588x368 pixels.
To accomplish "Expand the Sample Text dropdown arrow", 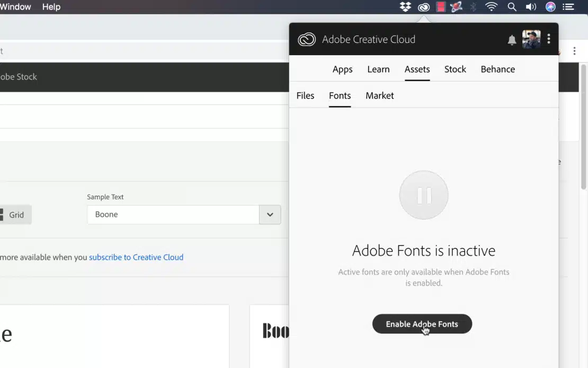I will point(270,215).
